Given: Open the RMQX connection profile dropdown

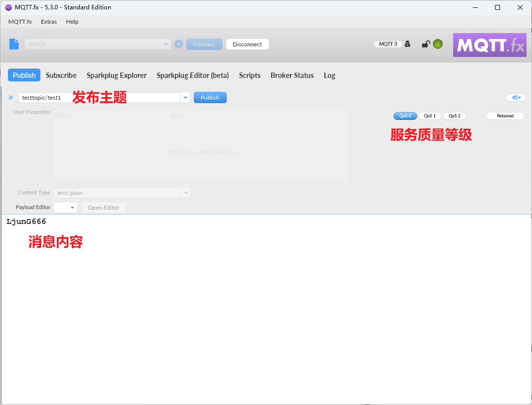Looking at the screenshot, I should tap(98, 44).
